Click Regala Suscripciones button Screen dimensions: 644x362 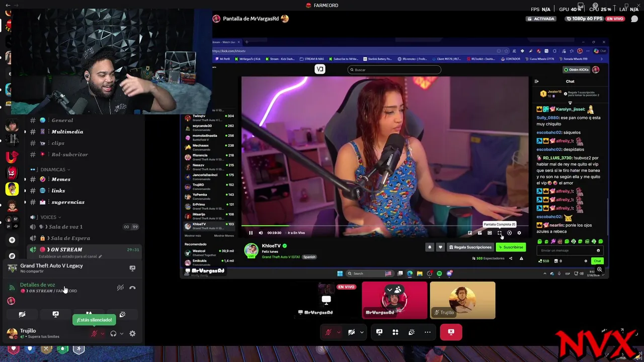(x=470, y=247)
